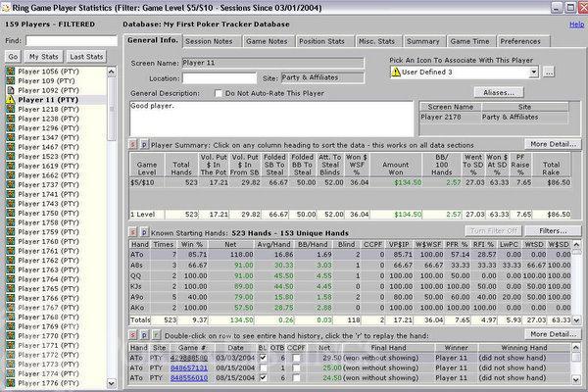
Task: Open game number link 848657131
Action: [188, 368]
